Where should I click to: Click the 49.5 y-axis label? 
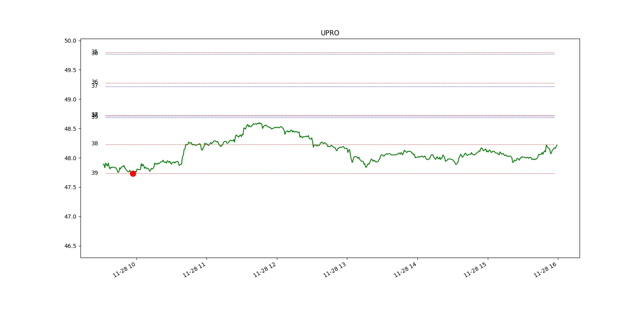[x=70, y=70]
